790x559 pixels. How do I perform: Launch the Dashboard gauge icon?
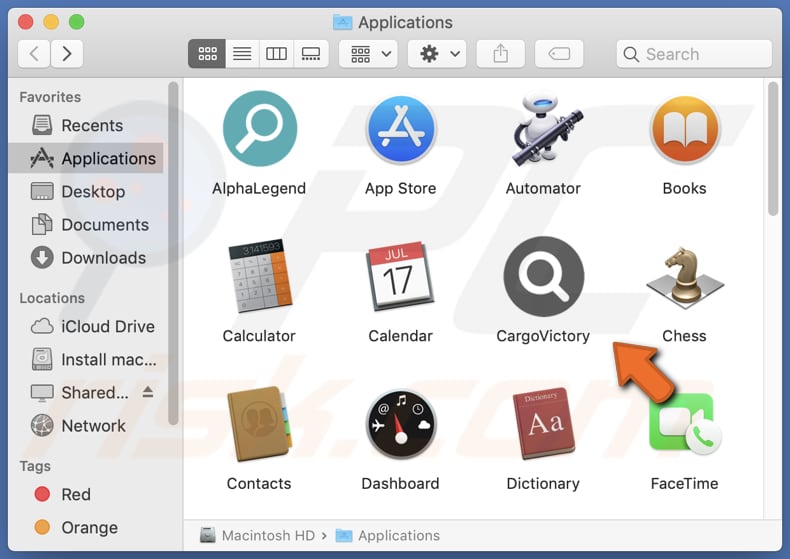(401, 424)
